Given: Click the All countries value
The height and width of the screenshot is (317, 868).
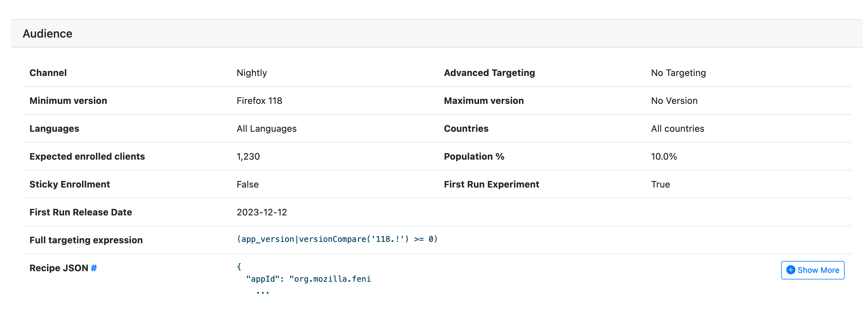Looking at the screenshot, I should pos(678,128).
